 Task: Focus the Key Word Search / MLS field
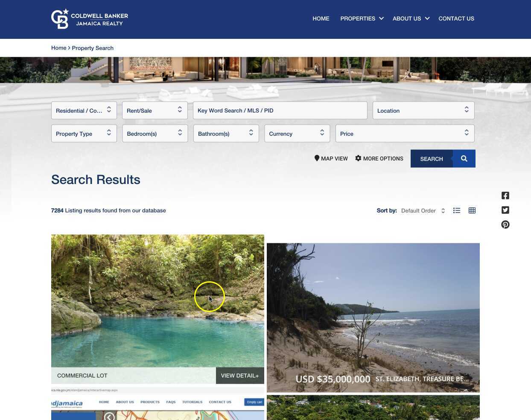click(280, 111)
